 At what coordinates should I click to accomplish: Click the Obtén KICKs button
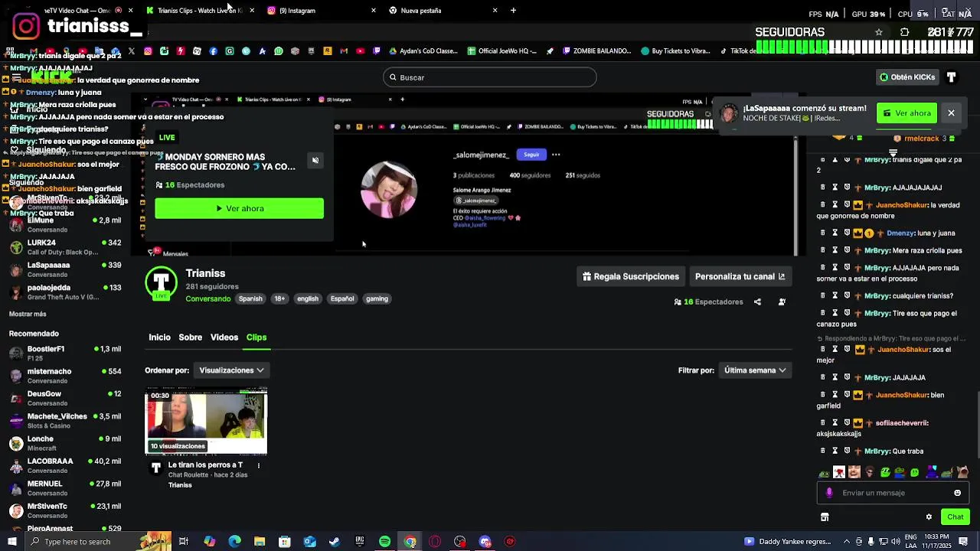907,77
